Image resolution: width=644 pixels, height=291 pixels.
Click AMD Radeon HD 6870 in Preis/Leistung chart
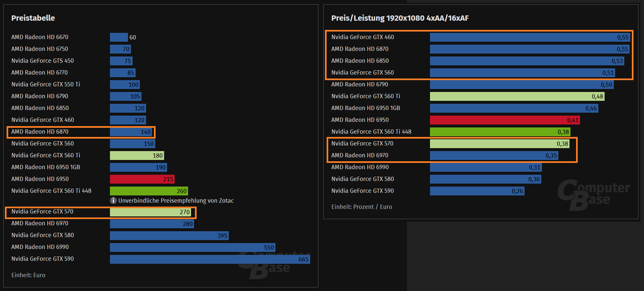[x=360, y=49]
